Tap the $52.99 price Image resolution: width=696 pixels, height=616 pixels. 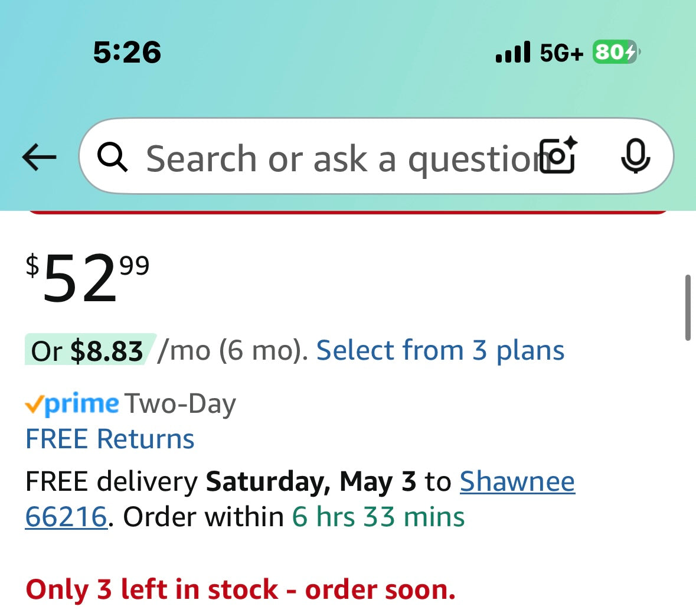pos(87,278)
